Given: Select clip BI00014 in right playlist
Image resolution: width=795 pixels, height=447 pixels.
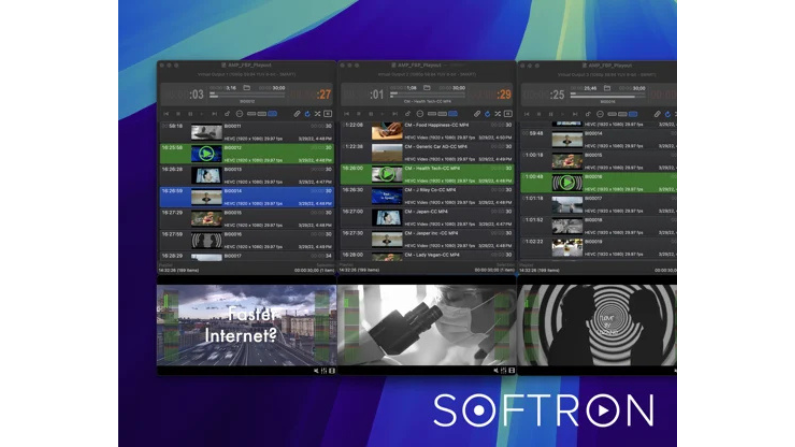Looking at the screenshot, I should [x=599, y=139].
